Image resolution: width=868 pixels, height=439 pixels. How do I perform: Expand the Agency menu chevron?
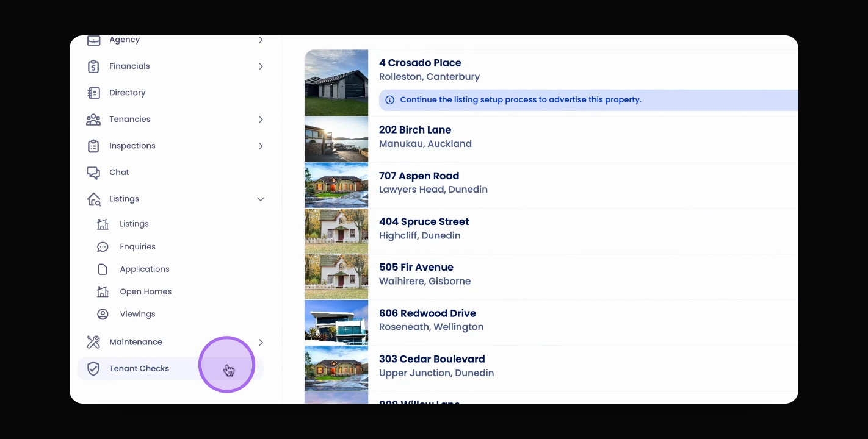coord(261,40)
